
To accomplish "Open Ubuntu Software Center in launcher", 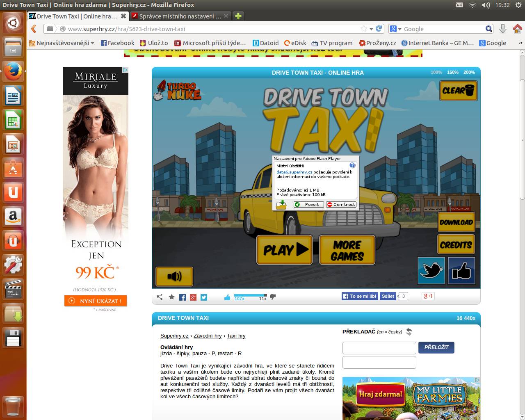I will click(13, 168).
